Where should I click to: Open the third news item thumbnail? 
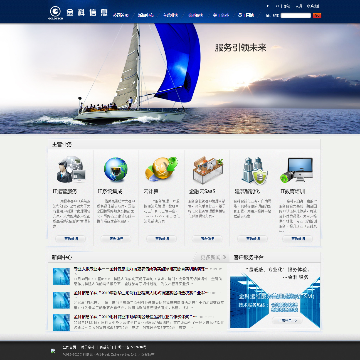click(61, 322)
